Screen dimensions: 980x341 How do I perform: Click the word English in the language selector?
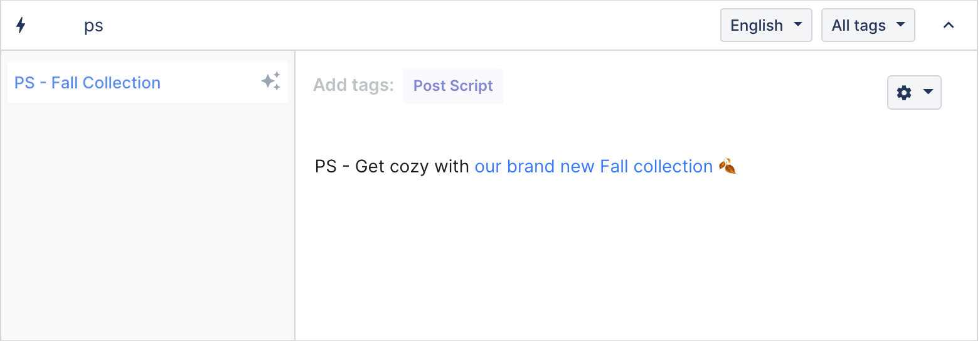coord(757,25)
